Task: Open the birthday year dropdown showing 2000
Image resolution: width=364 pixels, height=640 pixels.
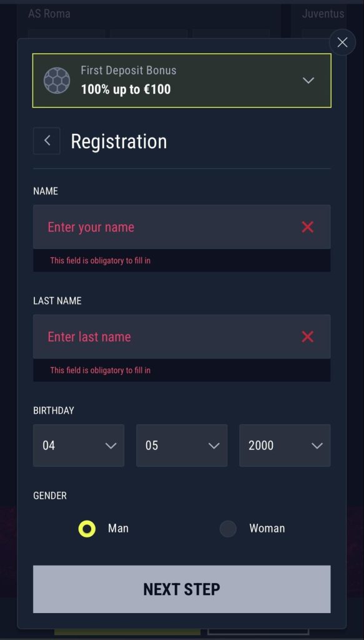Action: click(x=285, y=445)
